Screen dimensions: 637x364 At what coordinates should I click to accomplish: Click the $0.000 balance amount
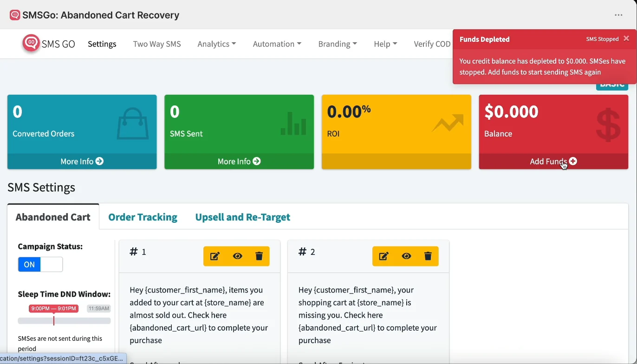pyautogui.click(x=512, y=111)
